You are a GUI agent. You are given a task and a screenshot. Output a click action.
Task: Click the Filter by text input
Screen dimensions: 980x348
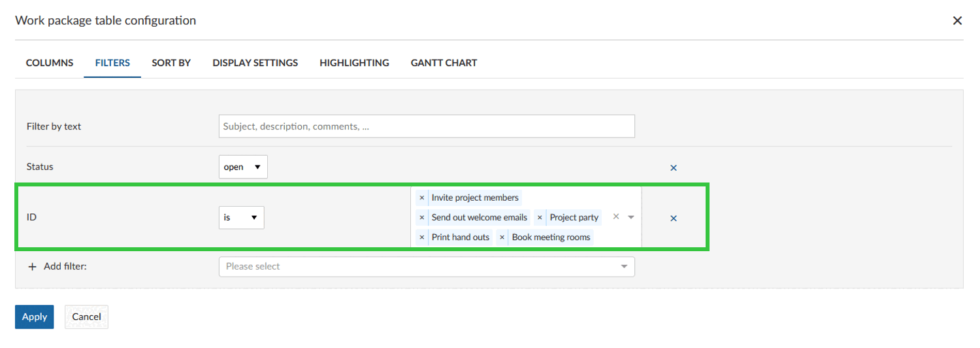click(426, 126)
